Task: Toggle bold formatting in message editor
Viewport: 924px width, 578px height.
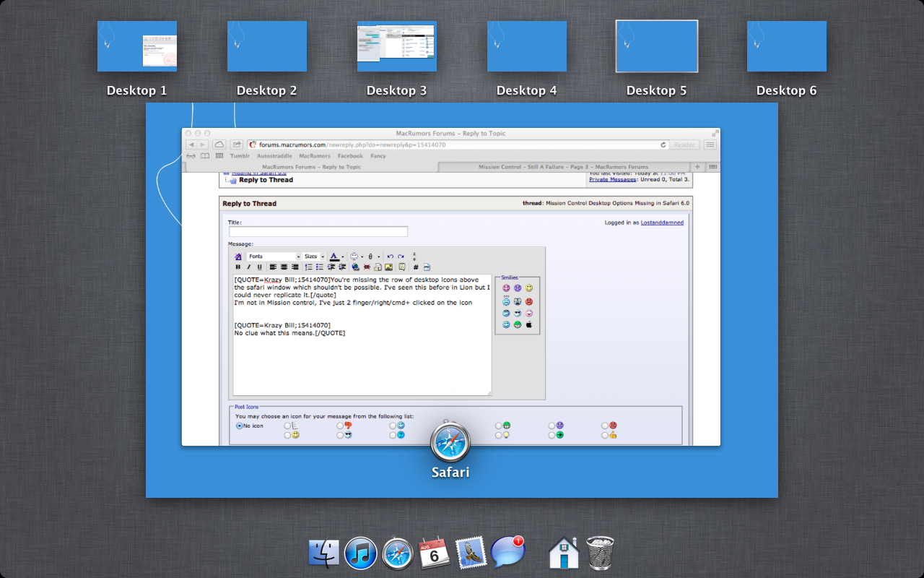Action: tap(238, 267)
